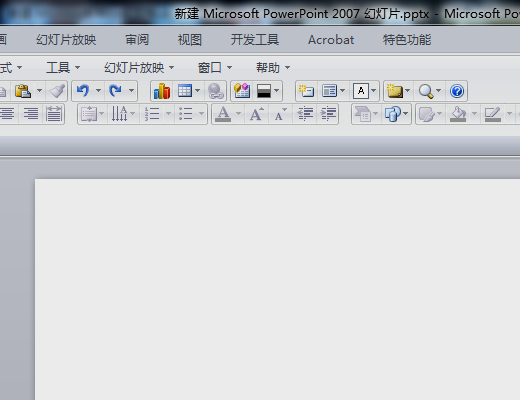Open the 开发工具 ribbon tab
This screenshot has height=400, width=520.
point(255,40)
